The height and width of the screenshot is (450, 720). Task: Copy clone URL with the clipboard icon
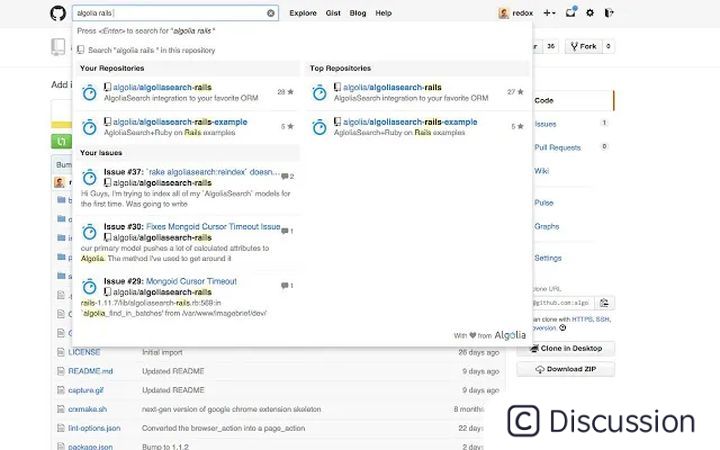point(604,303)
